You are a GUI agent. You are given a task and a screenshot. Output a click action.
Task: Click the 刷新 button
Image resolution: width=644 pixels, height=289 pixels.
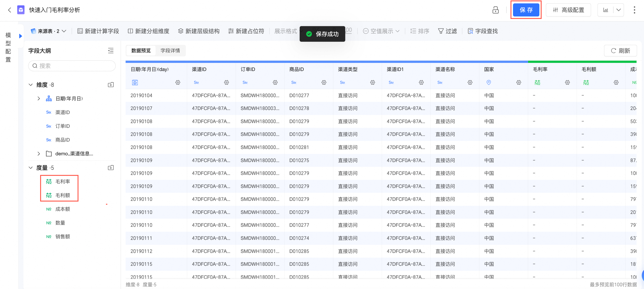tap(620, 51)
